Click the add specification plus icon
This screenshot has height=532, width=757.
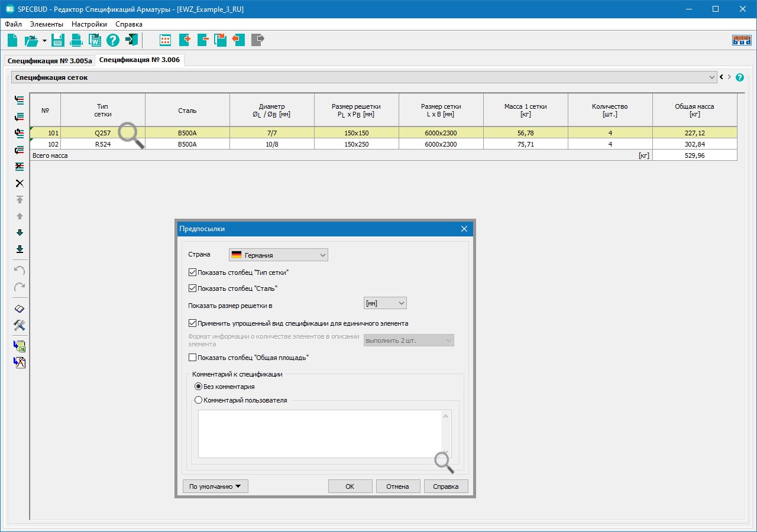pos(184,40)
